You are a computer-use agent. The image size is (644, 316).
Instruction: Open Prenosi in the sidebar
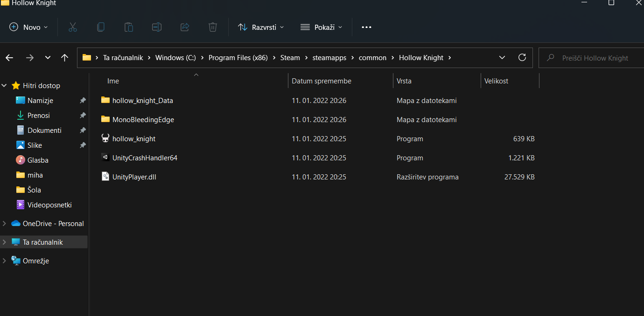[39, 116]
